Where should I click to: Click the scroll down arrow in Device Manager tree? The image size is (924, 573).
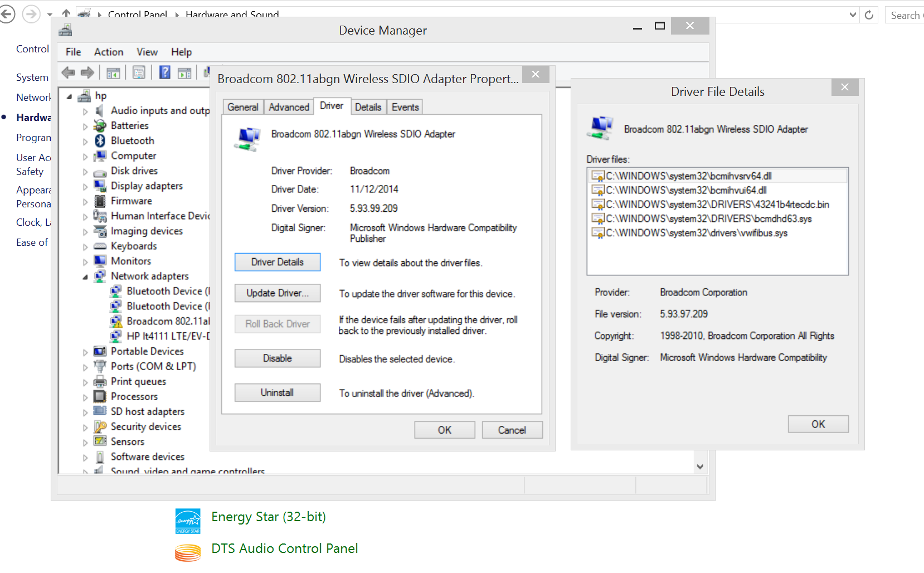click(x=700, y=467)
